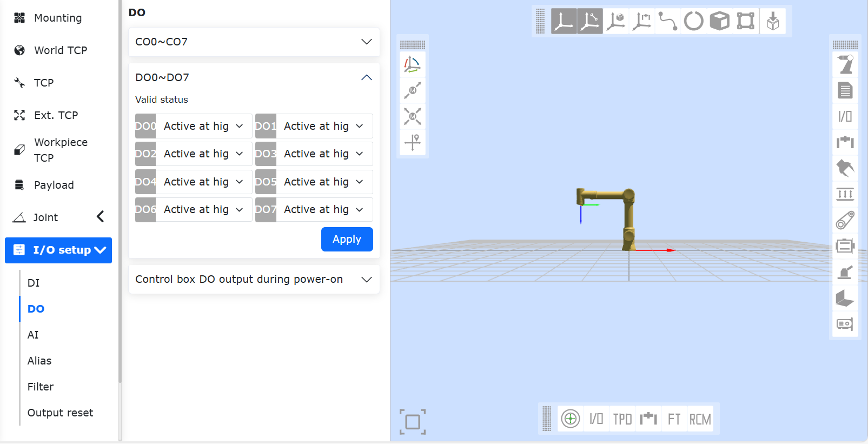Image resolution: width=868 pixels, height=444 pixels.
Task: Collapse the DO0~DO7 section
Action: [x=254, y=77]
